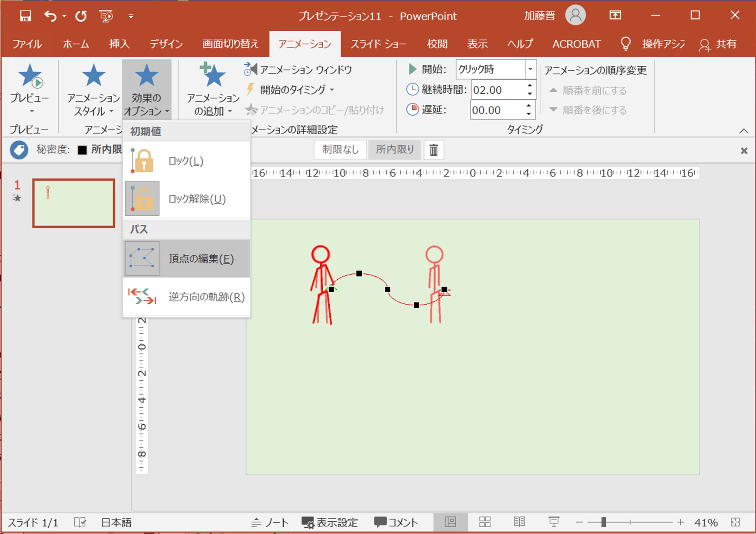Toggle the Notes pane in status bar
Viewport: 756px width, 534px height.
click(x=270, y=522)
